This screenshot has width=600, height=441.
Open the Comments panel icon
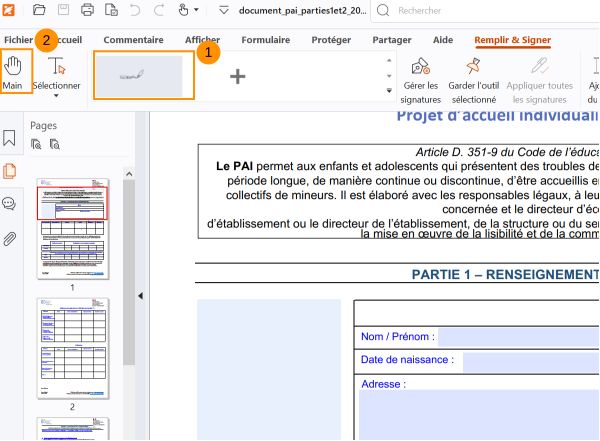point(9,203)
